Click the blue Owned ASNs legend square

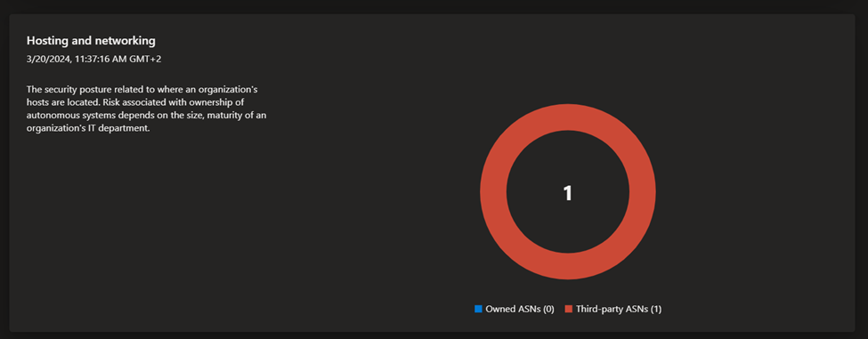478,309
